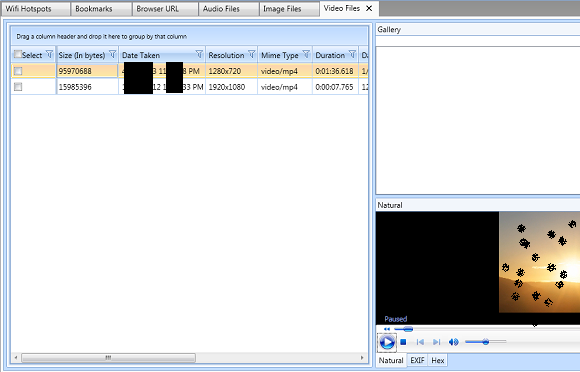Image resolution: width=580 pixels, height=372 pixels.
Task: Skip to next video track
Action: 436,342
